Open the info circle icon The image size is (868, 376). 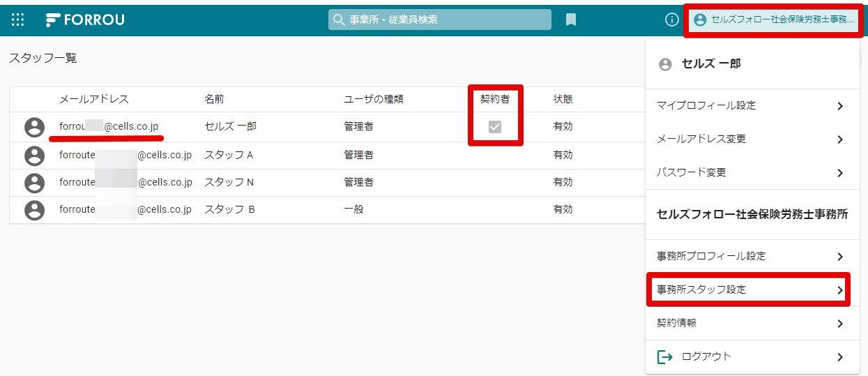[x=672, y=20]
